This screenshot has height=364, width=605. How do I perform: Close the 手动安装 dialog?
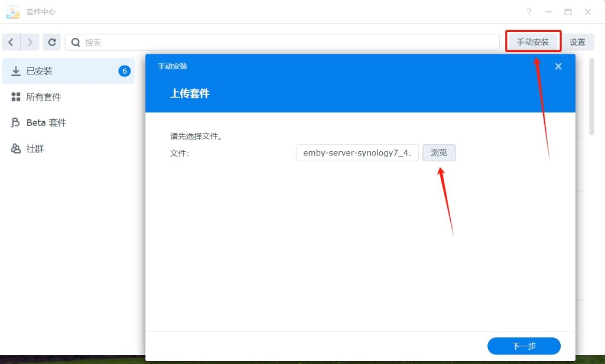[x=558, y=66]
